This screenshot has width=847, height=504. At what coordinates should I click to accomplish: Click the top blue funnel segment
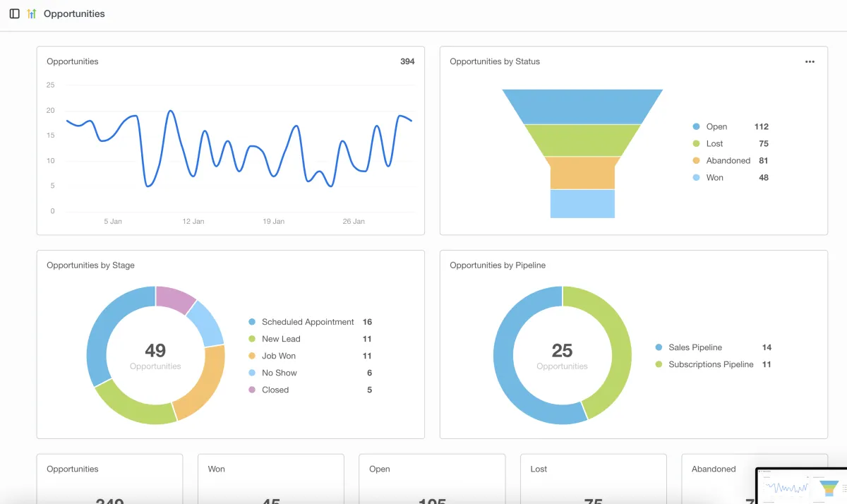point(582,107)
